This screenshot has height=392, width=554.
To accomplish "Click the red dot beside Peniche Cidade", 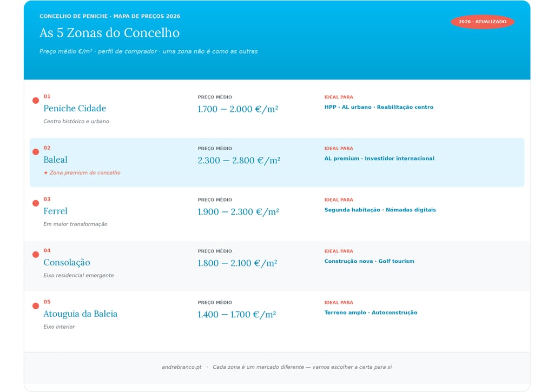I will click(36, 101).
